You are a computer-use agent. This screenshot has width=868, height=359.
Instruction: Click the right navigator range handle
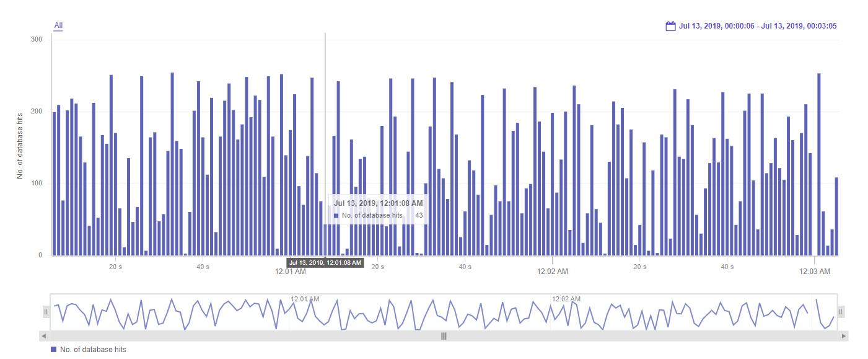[841, 311]
